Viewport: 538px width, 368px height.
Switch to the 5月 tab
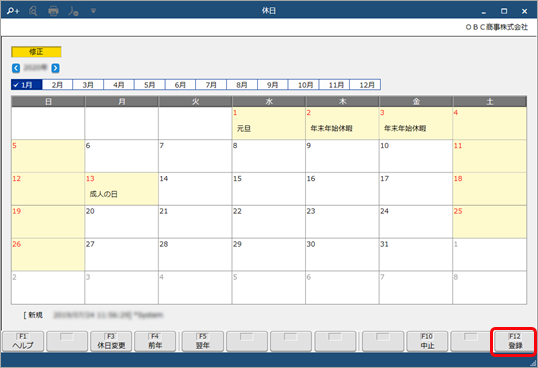(150, 85)
